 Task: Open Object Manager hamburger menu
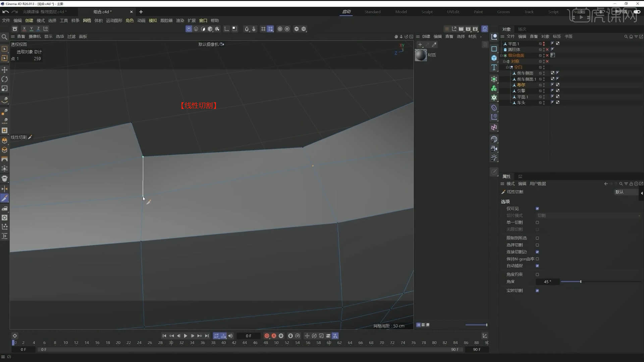point(502,37)
